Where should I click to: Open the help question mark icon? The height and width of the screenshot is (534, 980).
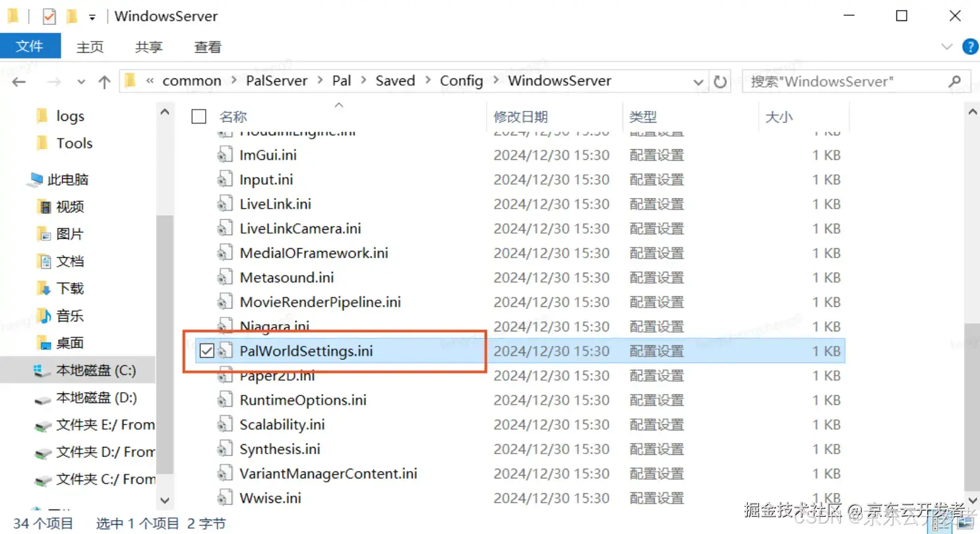coord(970,47)
